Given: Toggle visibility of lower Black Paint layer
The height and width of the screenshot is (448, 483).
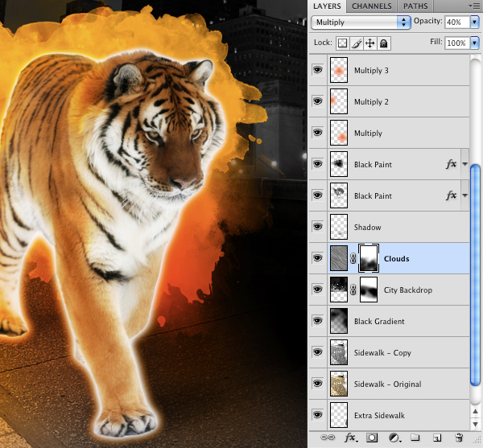Looking at the screenshot, I should click(318, 195).
